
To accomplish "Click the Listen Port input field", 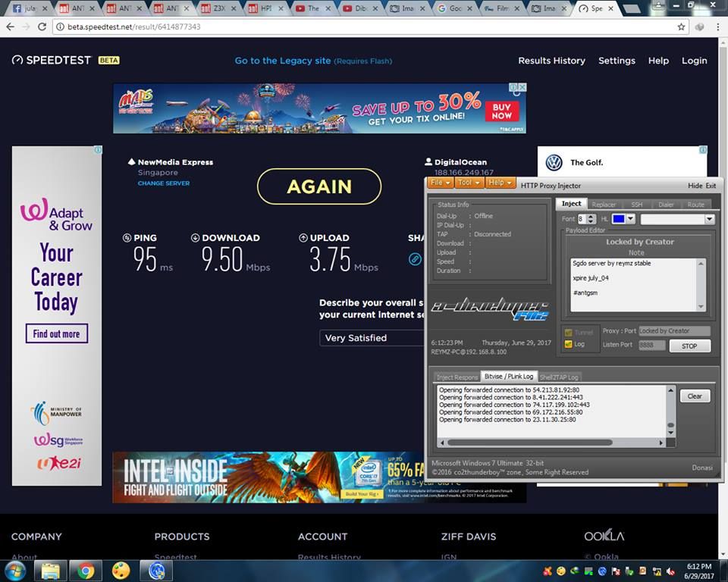I will (651, 346).
